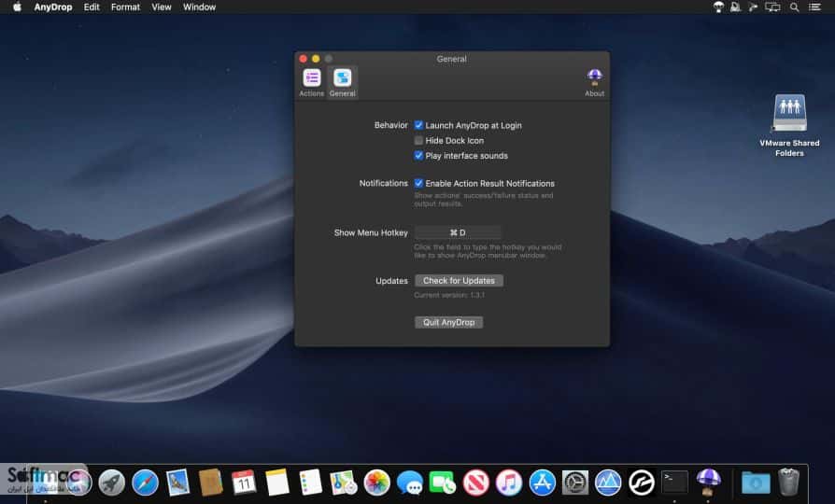Open Notification Center list icon in menu bar
This screenshot has width=835, height=504.
point(814,7)
